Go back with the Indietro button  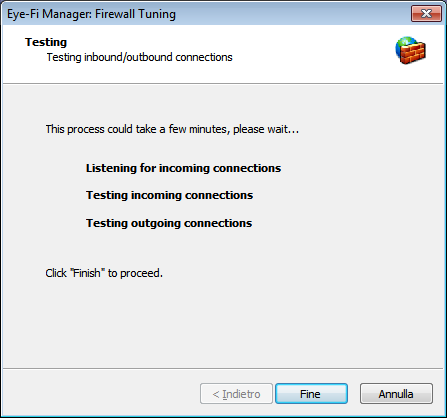coord(236,394)
